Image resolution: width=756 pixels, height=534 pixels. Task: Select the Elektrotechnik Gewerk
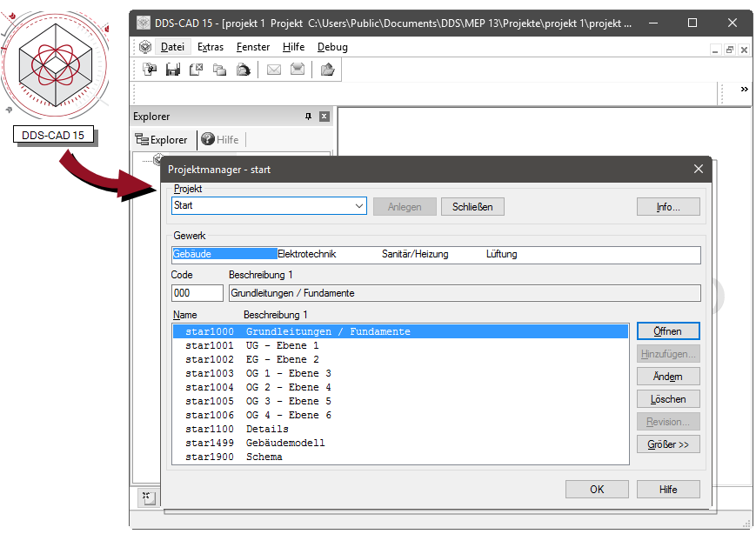(x=306, y=254)
